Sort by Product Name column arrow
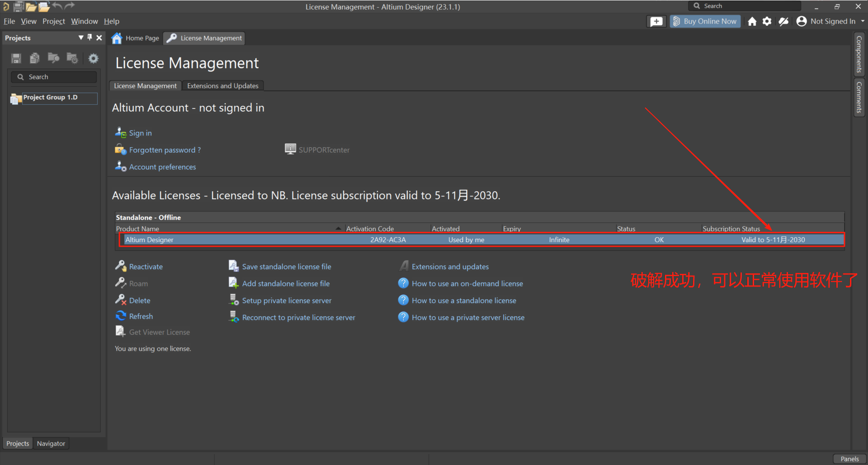This screenshot has width=868, height=465. [338, 229]
